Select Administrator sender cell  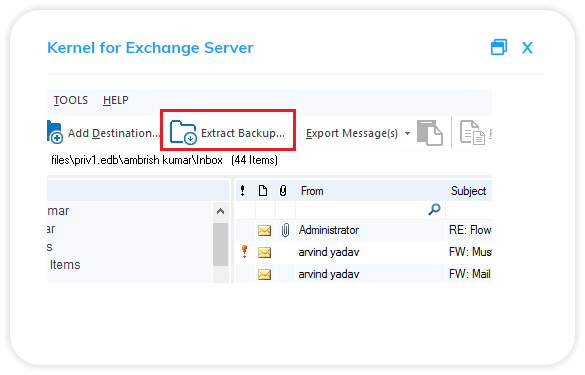click(x=329, y=230)
